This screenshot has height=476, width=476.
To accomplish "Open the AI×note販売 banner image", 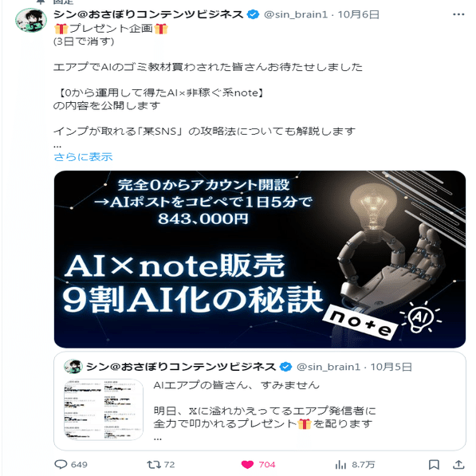I will click(x=260, y=259).
